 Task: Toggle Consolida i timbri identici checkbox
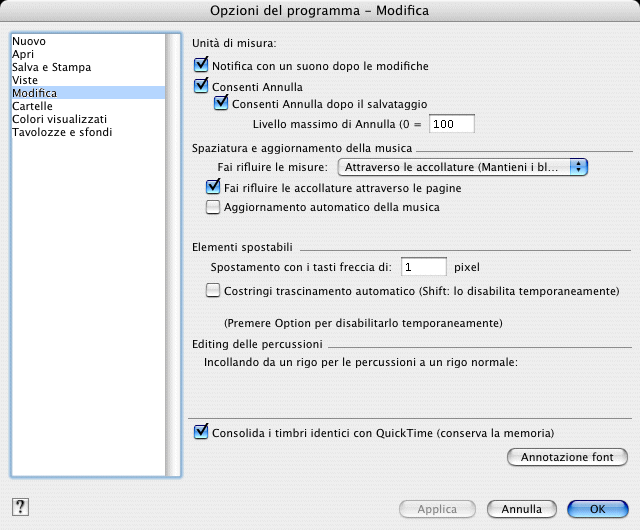tap(202, 433)
